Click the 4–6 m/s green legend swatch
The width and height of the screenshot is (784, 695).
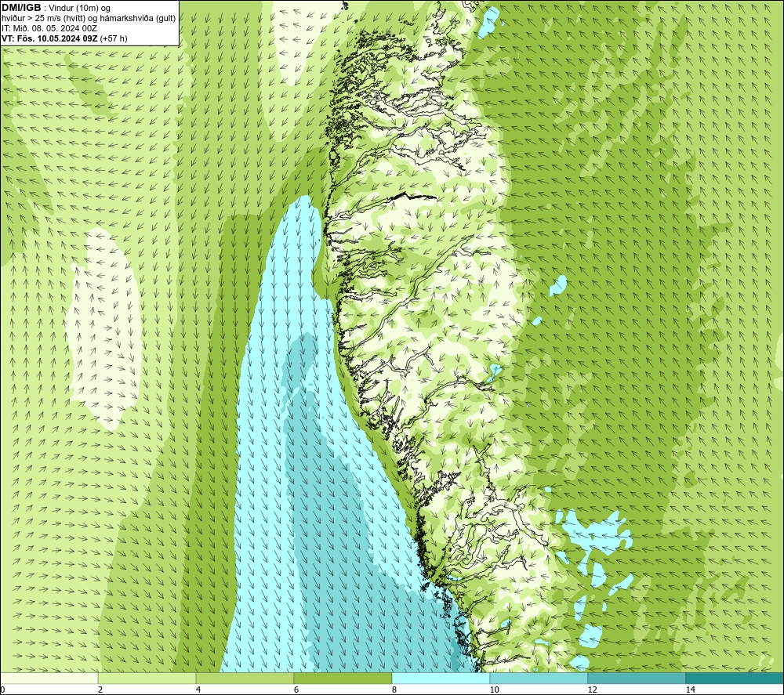point(245,678)
